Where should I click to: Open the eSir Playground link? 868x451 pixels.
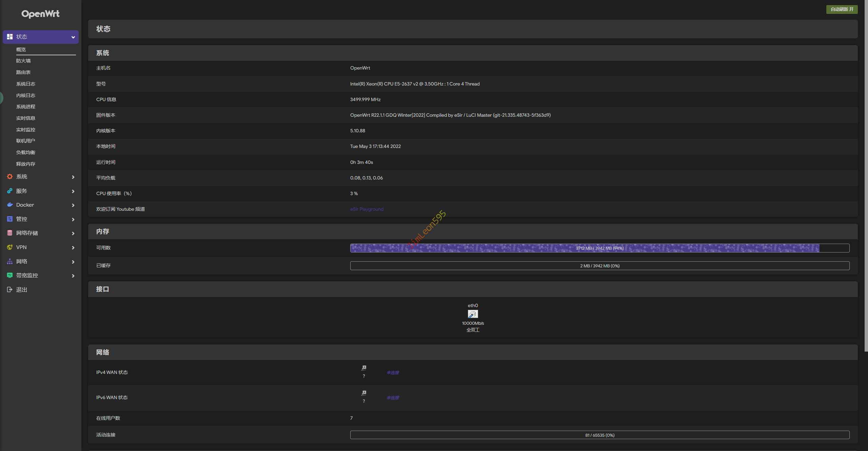367,209
